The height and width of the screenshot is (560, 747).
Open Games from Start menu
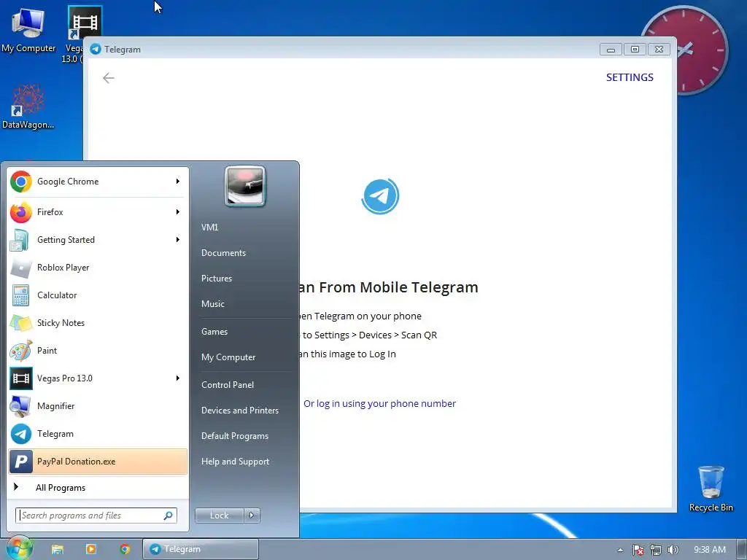[x=214, y=332]
